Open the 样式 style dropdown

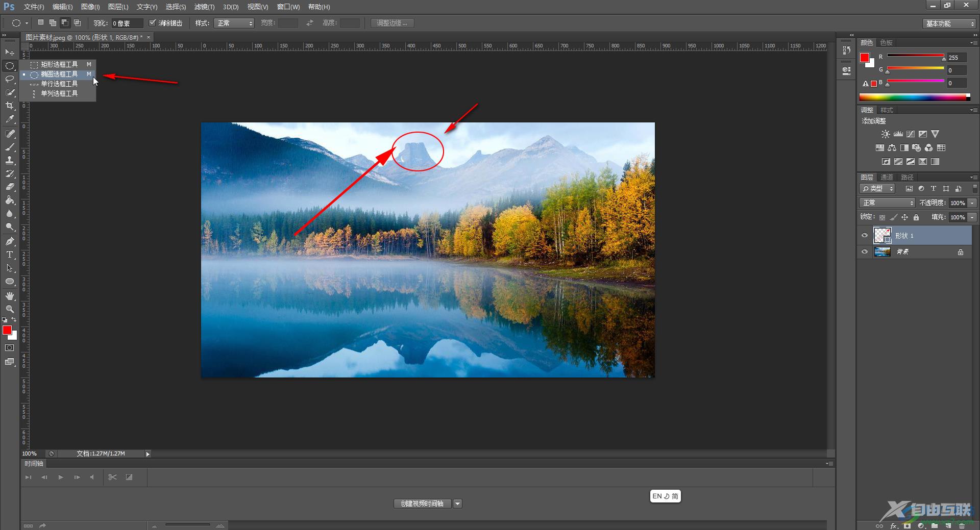(234, 23)
